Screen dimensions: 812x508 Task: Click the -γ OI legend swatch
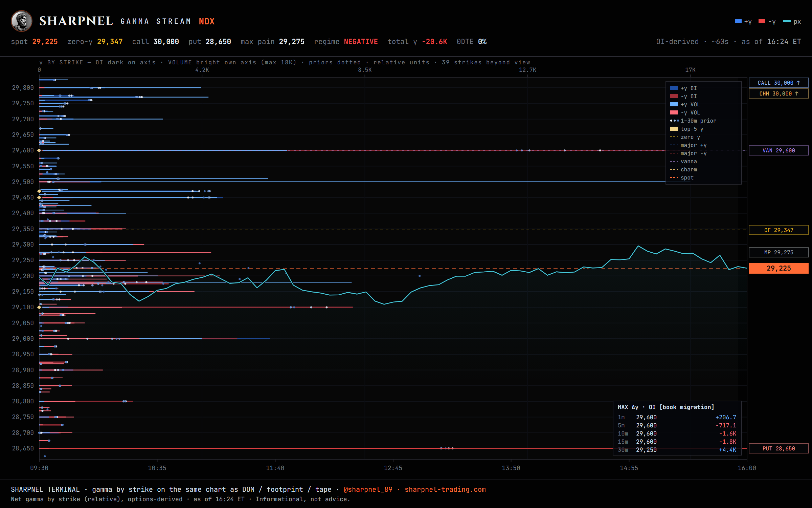674,96
